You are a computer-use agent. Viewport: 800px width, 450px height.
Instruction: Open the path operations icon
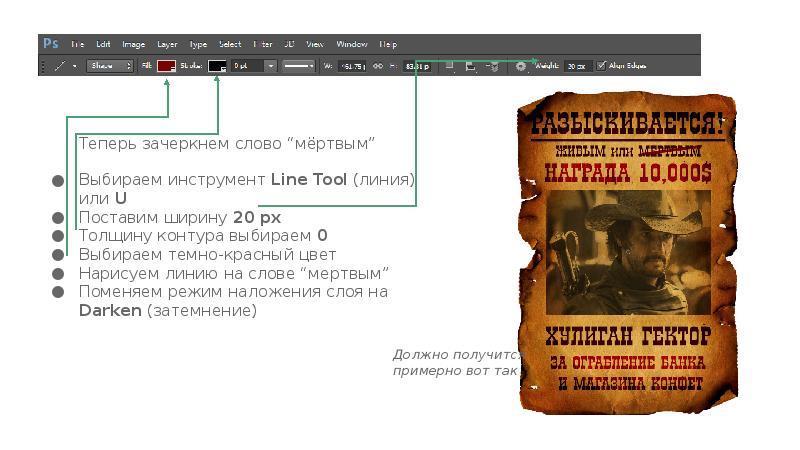(x=449, y=66)
